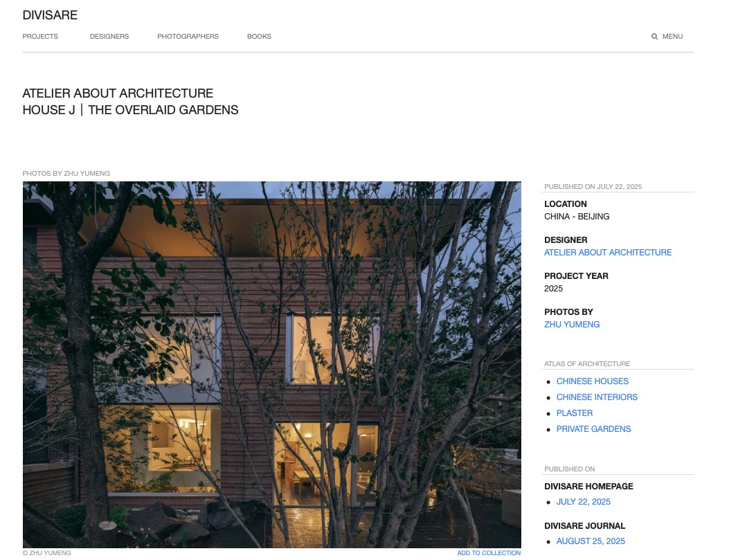
Task: Open the main house photograph
Action: 272,364
